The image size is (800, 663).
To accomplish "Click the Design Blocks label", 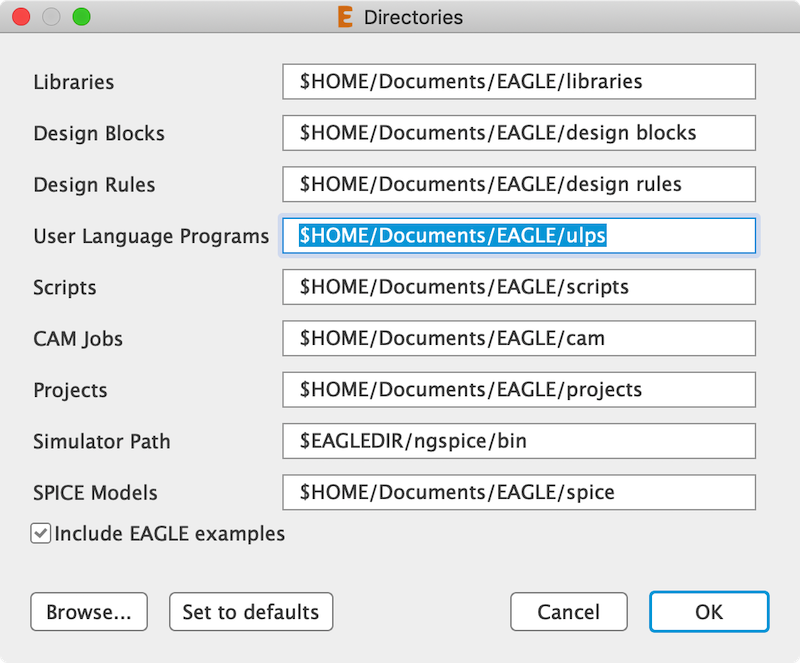I will [x=99, y=134].
